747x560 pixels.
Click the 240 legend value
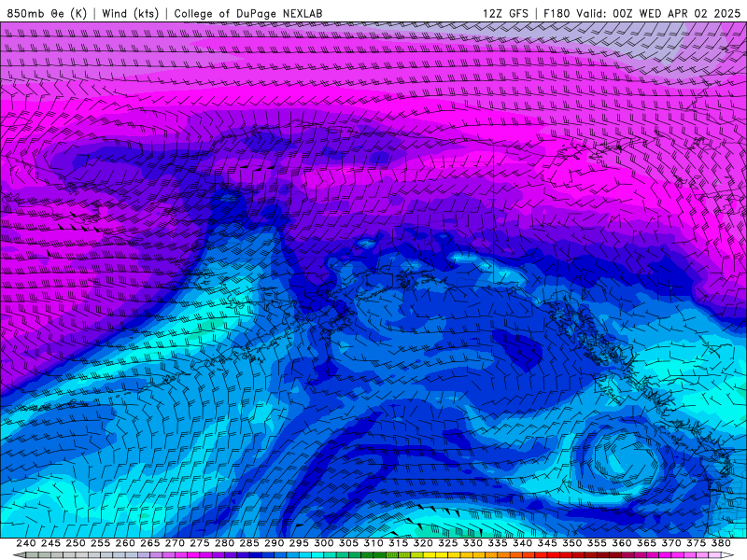[26, 543]
